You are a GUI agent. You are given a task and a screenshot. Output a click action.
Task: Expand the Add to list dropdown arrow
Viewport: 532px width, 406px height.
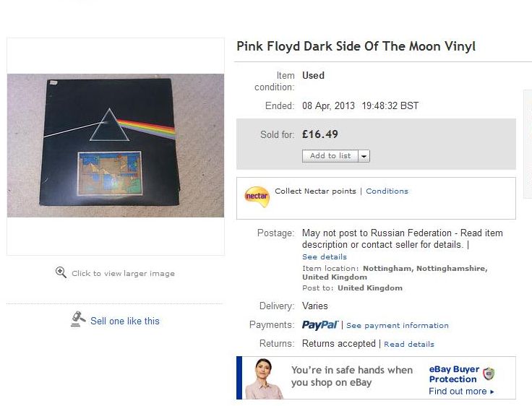364,156
